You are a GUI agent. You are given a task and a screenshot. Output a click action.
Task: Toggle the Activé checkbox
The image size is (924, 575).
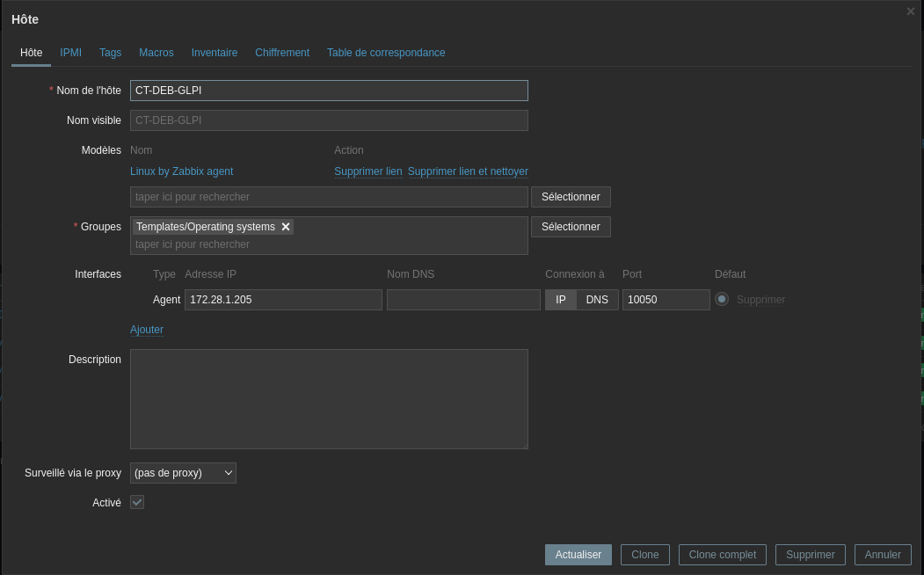pyautogui.click(x=137, y=502)
